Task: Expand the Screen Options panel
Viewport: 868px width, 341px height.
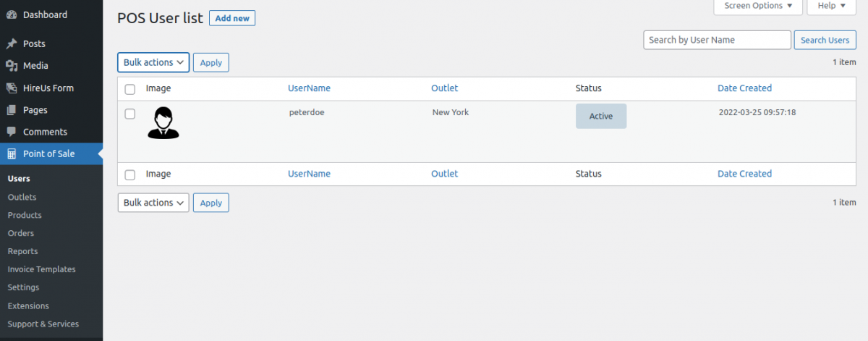Action: click(758, 6)
